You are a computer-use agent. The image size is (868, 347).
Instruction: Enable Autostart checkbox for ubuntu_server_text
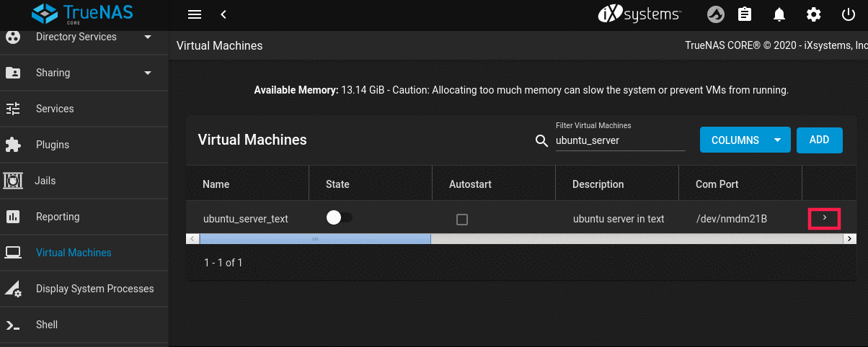(x=462, y=220)
